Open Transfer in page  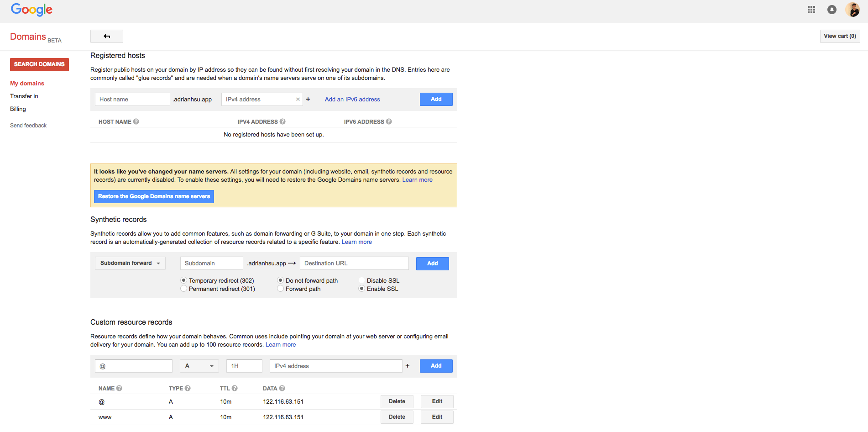24,96
